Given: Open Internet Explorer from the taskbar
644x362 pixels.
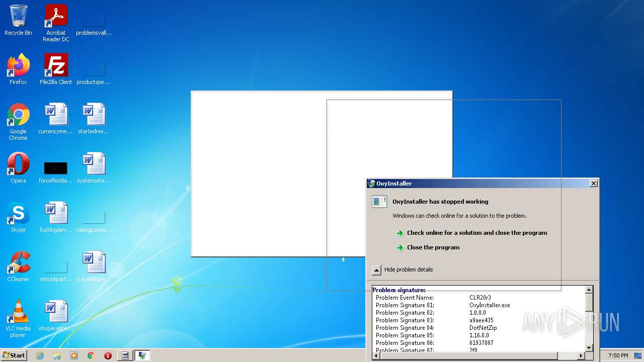Looking at the screenshot, I should coord(40,355).
